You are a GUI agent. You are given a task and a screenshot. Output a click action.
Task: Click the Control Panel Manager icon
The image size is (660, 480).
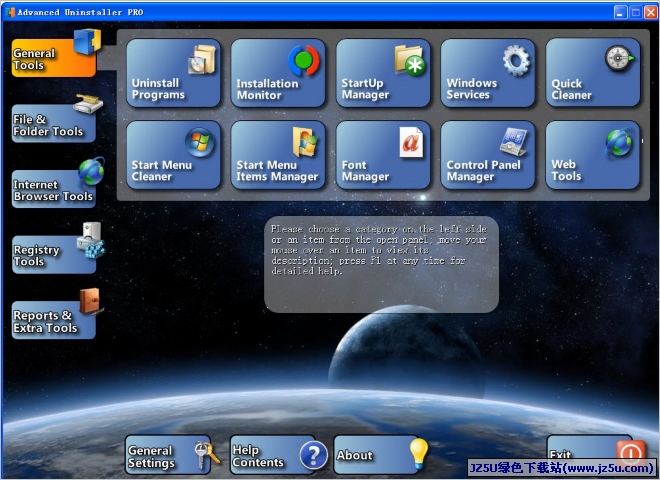[514, 142]
